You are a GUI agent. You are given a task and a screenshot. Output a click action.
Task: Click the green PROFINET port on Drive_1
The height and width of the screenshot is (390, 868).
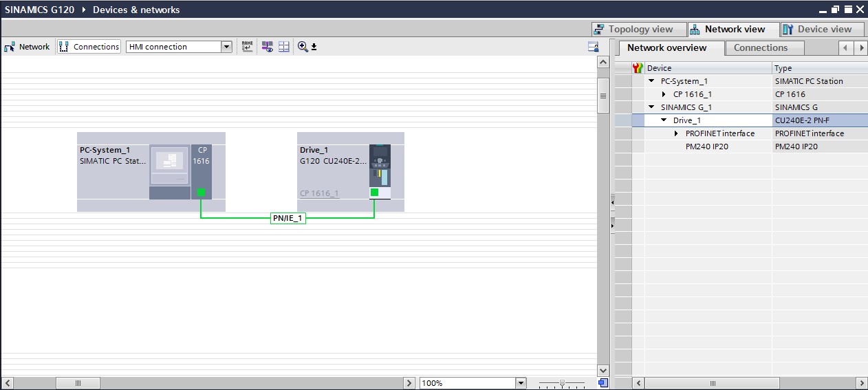[x=374, y=192]
